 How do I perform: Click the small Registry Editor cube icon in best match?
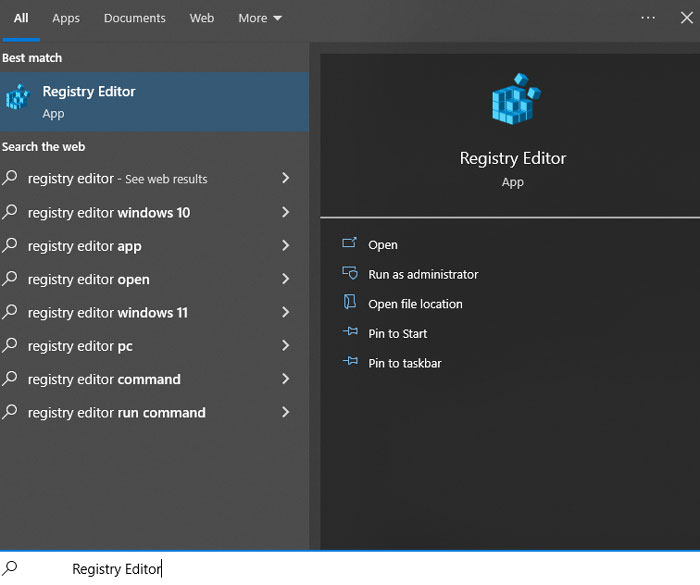pyautogui.click(x=17, y=96)
